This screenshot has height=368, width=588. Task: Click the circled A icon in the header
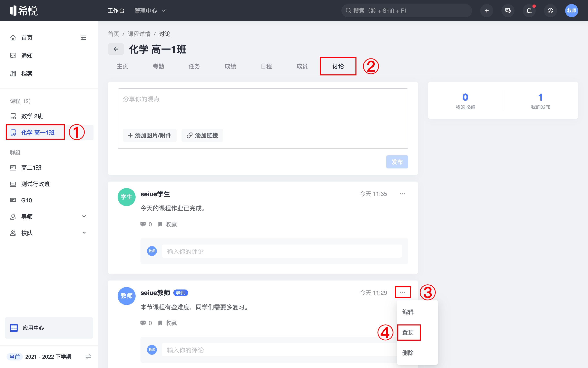click(550, 11)
